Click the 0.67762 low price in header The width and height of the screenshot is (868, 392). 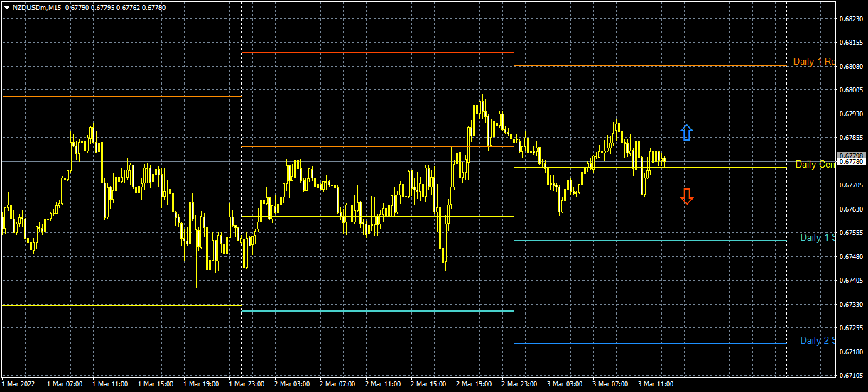129,6
